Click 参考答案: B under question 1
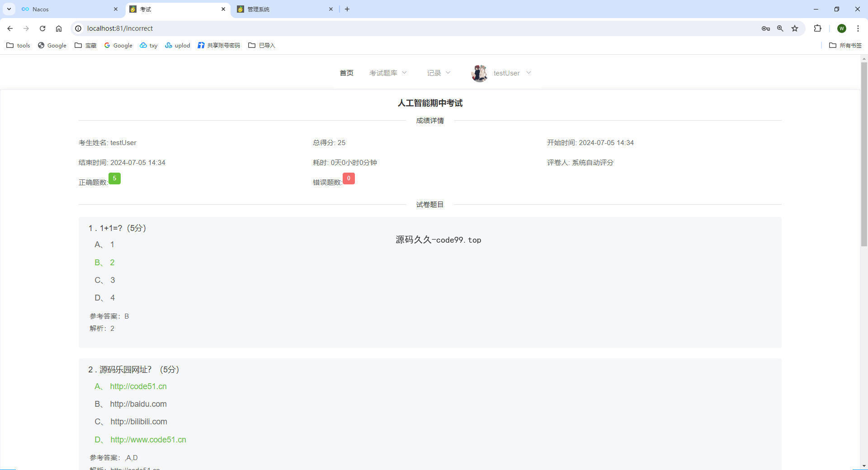The image size is (868, 470). click(x=109, y=316)
